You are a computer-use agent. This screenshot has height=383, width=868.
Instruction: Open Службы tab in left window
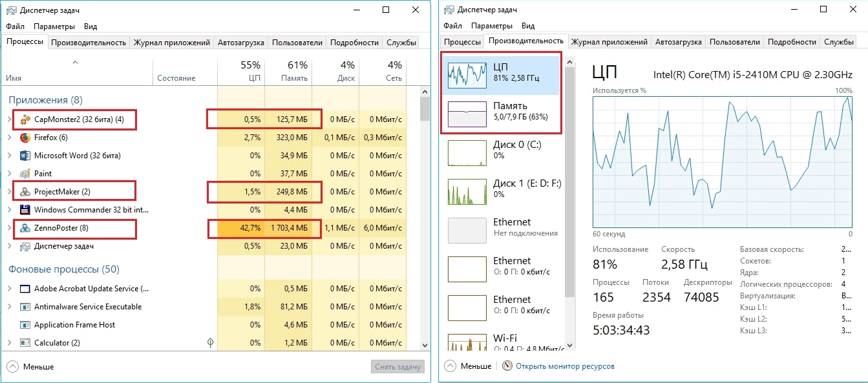click(x=401, y=43)
